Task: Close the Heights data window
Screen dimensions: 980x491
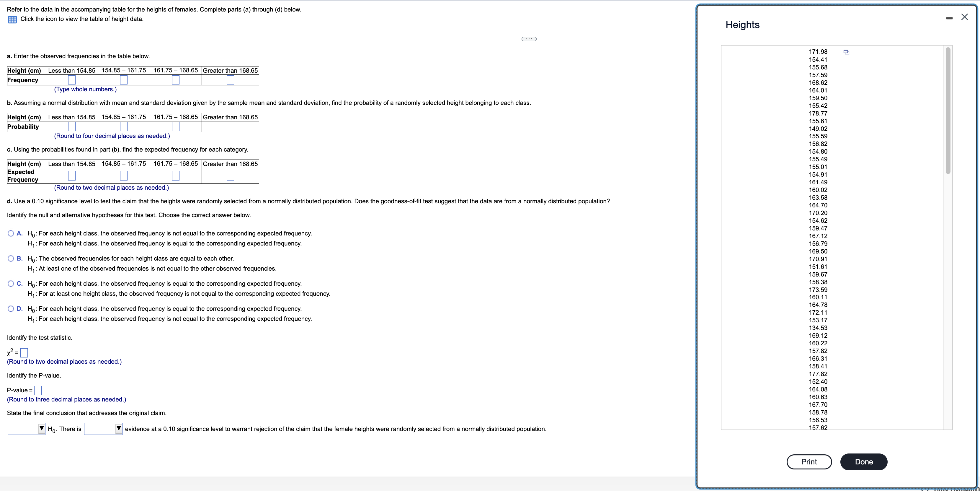Action: [965, 17]
